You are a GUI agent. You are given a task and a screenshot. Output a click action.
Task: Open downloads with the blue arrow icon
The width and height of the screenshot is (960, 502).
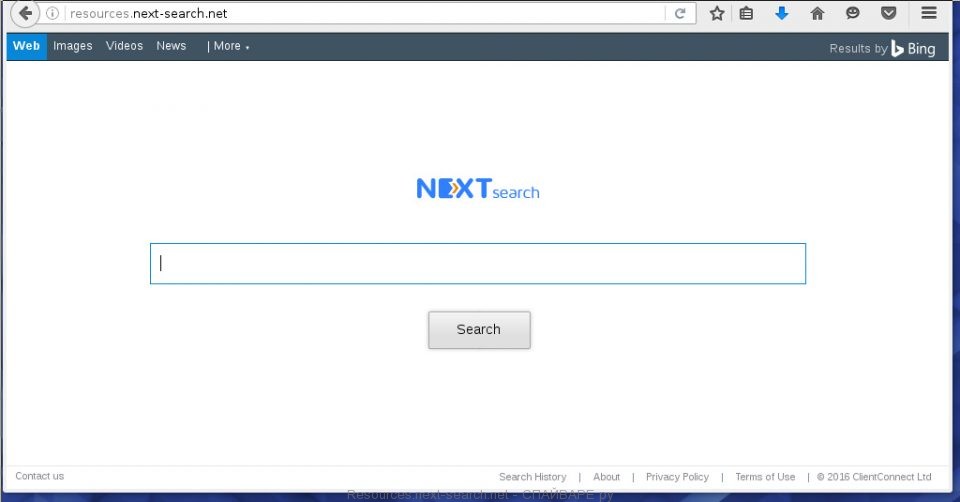[x=782, y=14]
